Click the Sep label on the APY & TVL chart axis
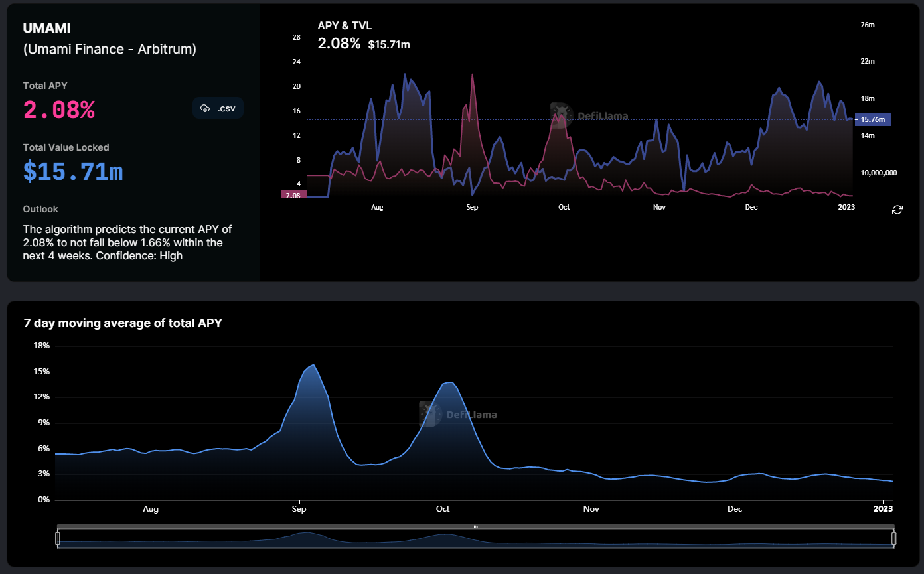Image resolution: width=924 pixels, height=574 pixels. coord(472,207)
